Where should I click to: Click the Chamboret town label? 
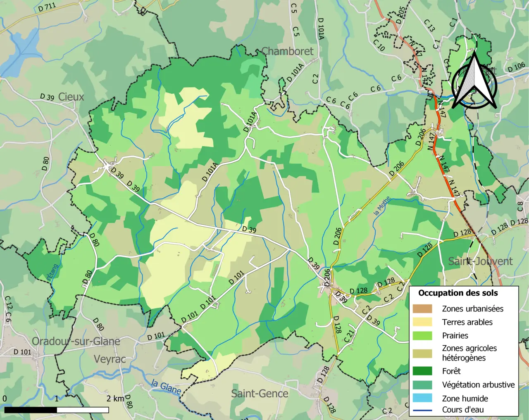[288, 51]
